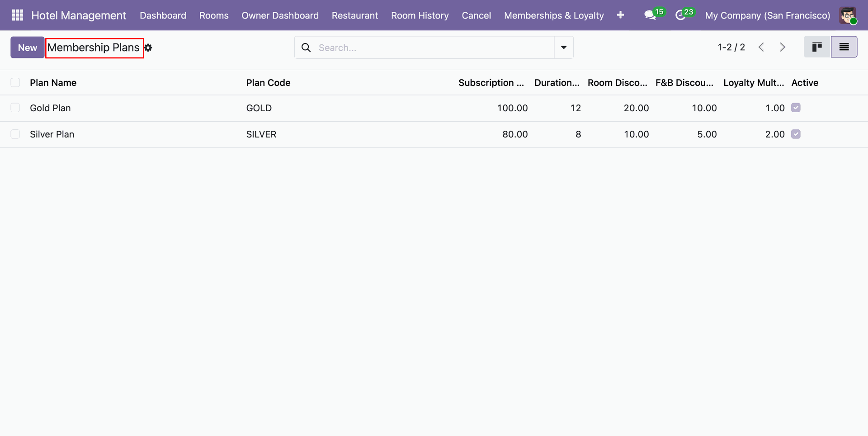Go to previous page arrow

[761, 47]
